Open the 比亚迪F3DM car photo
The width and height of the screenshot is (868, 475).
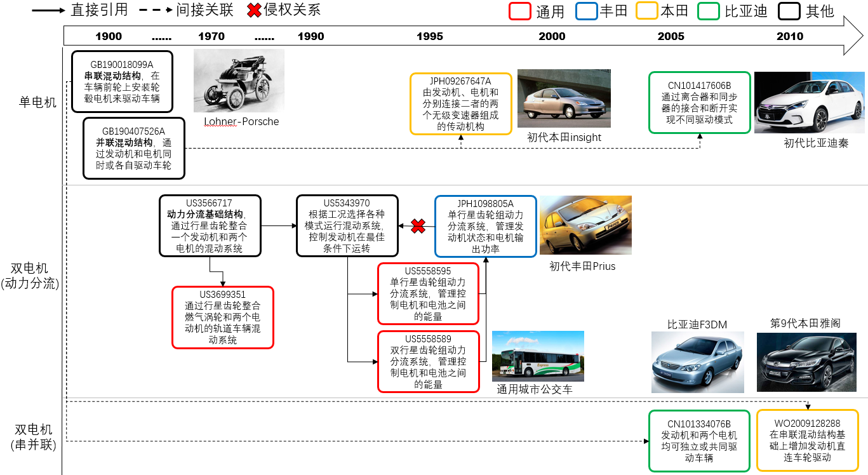pyautogui.click(x=698, y=363)
